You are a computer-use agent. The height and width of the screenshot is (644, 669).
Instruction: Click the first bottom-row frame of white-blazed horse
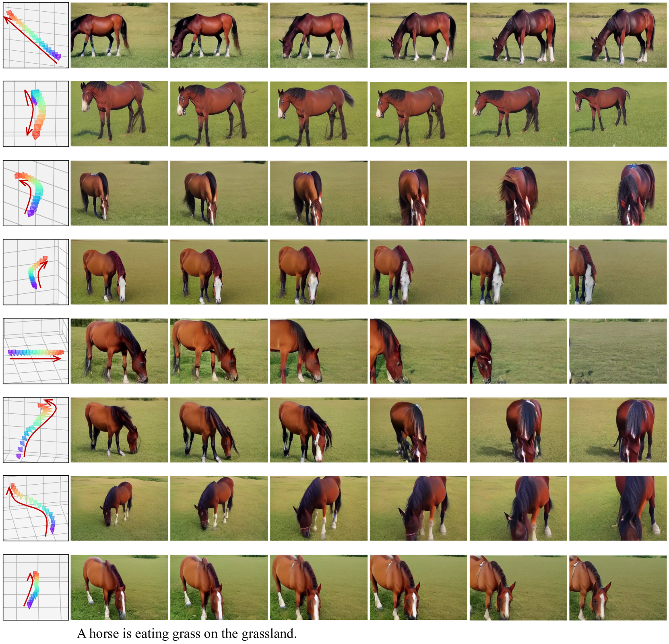coord(119,587)
